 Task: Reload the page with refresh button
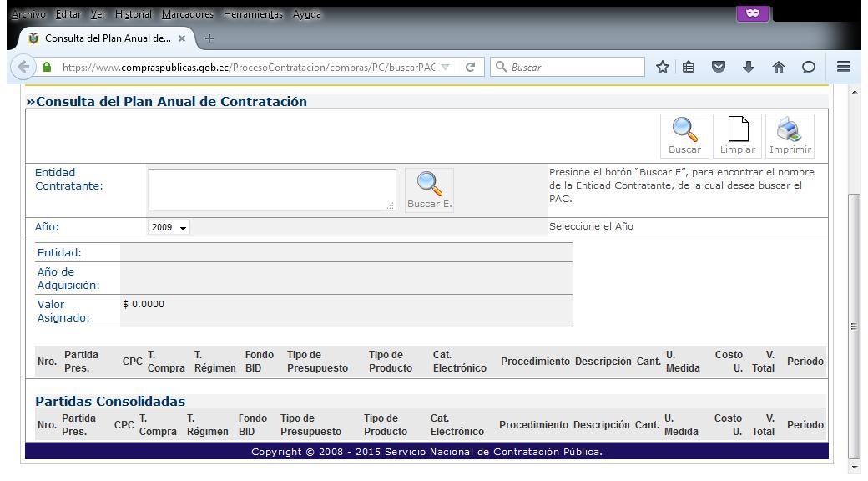471,68
